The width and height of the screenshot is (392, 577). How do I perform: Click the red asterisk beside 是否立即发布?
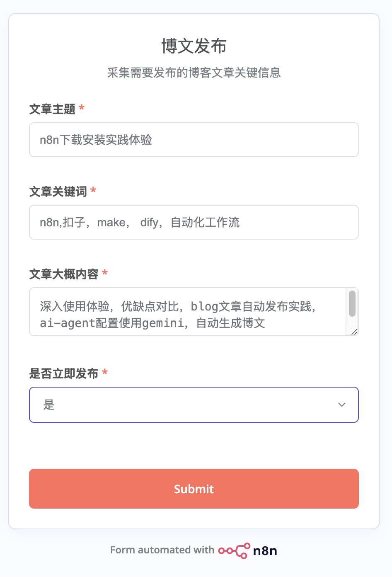point(105,373)
